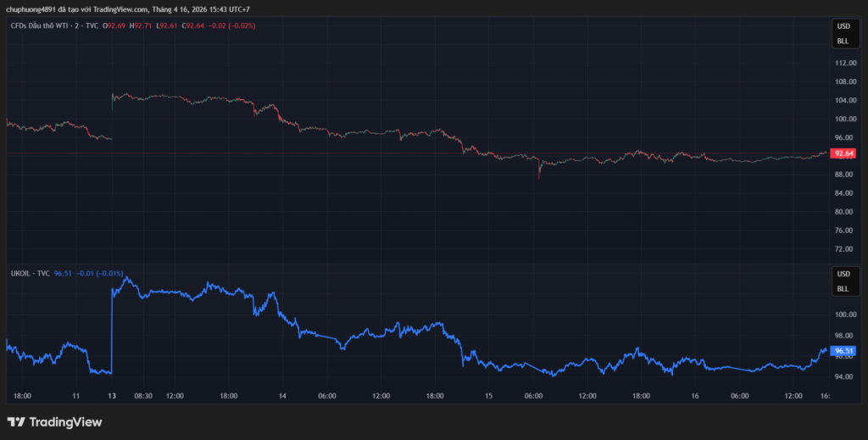Viewport: 868px width, 440px height.
Task: Select the UKOIL · TVC legend title
Action: tap(30, 273)
